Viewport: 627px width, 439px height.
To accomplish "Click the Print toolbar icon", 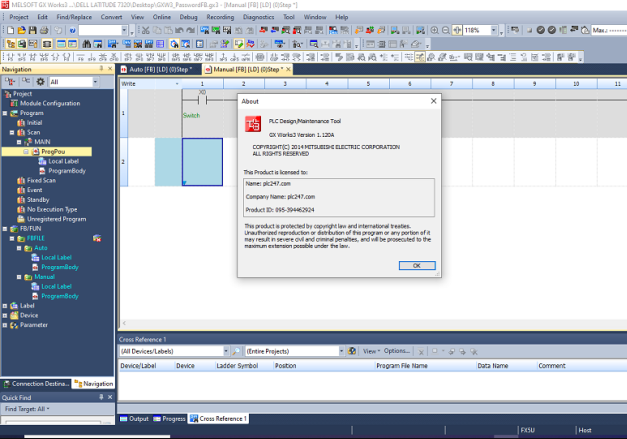I will click(x=46, y=31).
